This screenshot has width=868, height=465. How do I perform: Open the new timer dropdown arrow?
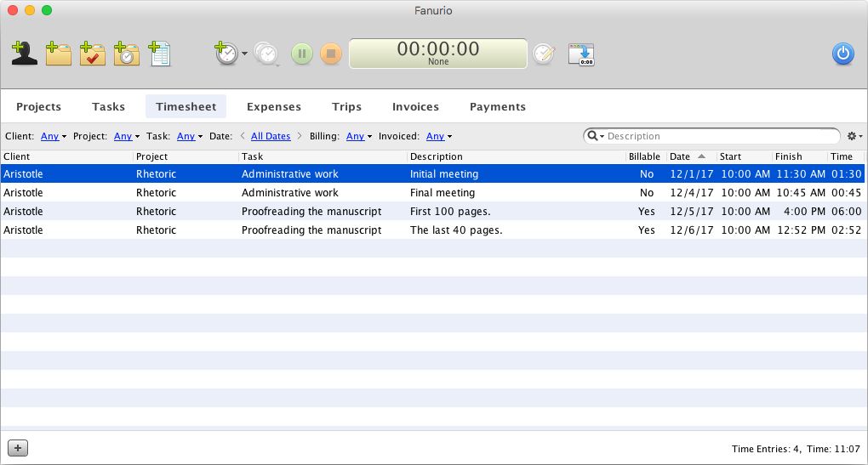(x=245, y=54)
